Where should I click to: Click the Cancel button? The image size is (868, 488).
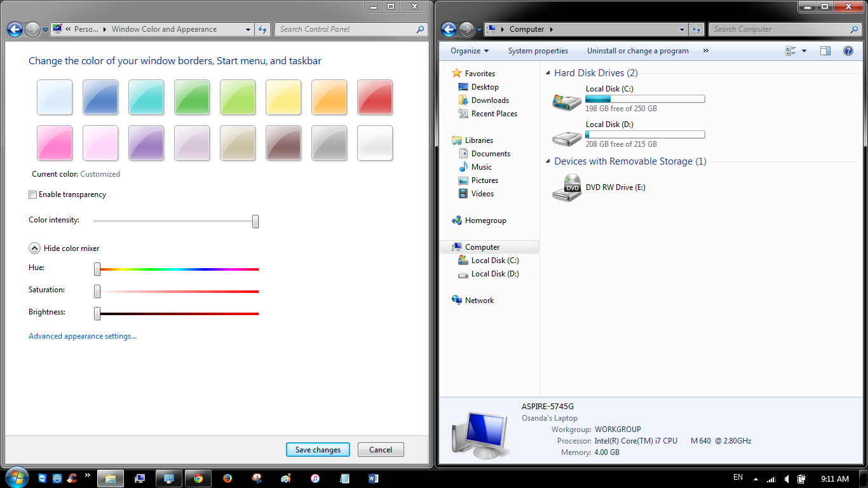point(381,450)
